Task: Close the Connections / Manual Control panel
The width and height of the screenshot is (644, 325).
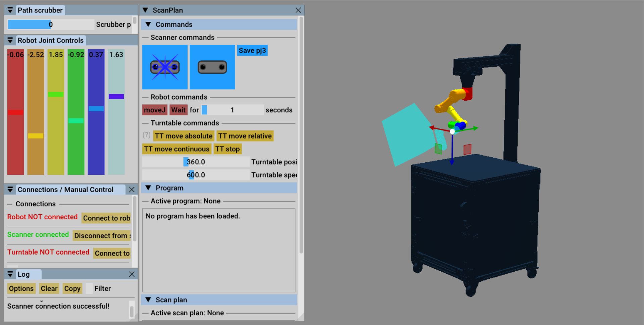Action: pos(132,189)
